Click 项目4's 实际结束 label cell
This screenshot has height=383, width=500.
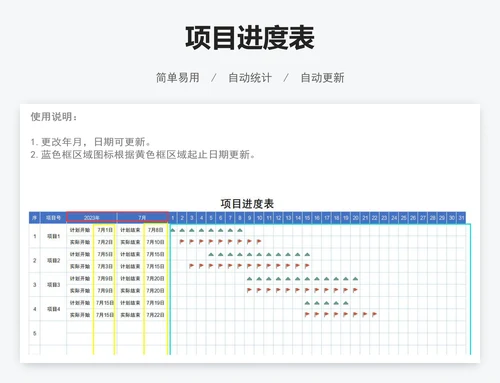130,315
